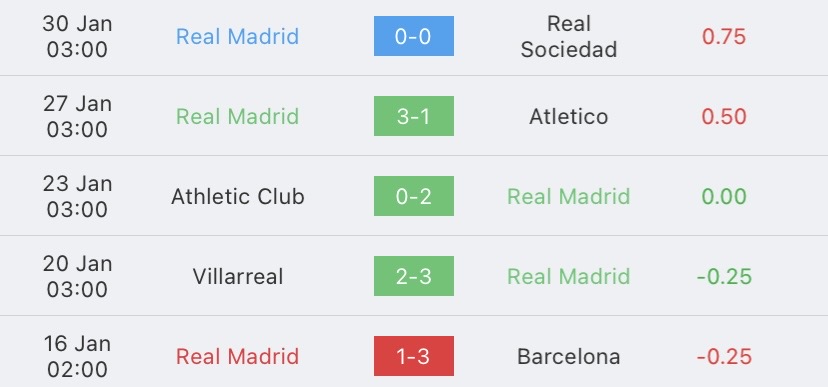Open Real Sociedad team name
The width and height of the screenshot is (828, 387).
point(569,36)
